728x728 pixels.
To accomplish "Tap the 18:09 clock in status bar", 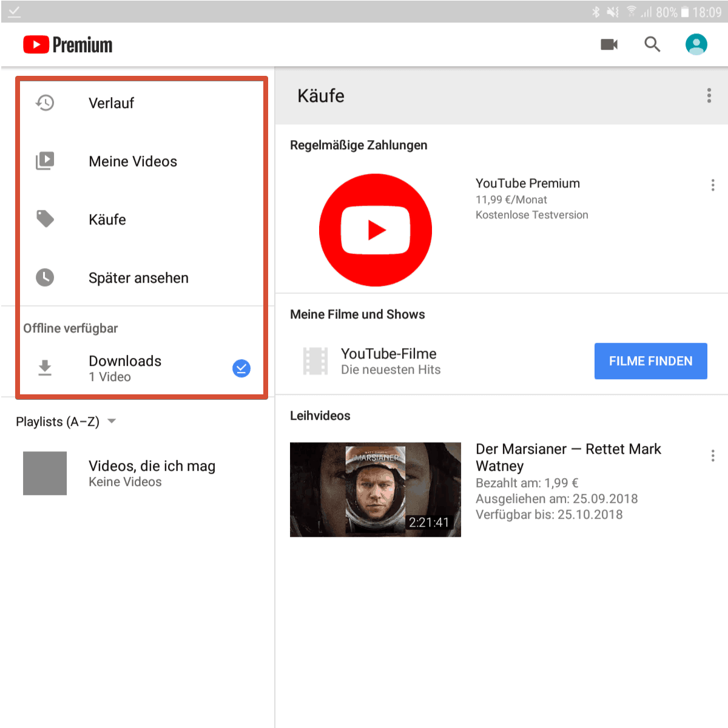I will (x=707, y=12).
